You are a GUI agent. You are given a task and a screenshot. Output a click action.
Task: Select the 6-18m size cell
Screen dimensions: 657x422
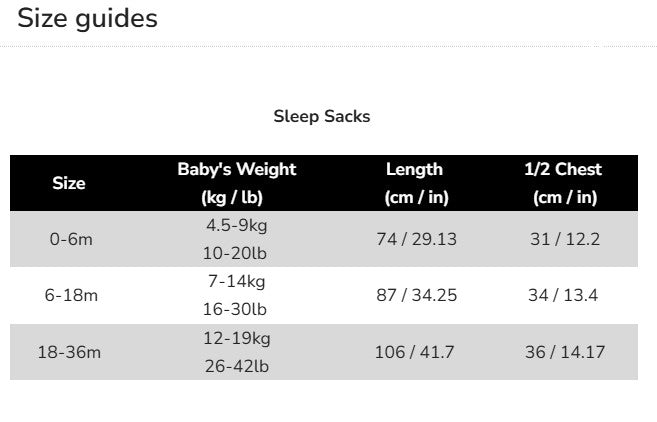[x=71, y=295]
